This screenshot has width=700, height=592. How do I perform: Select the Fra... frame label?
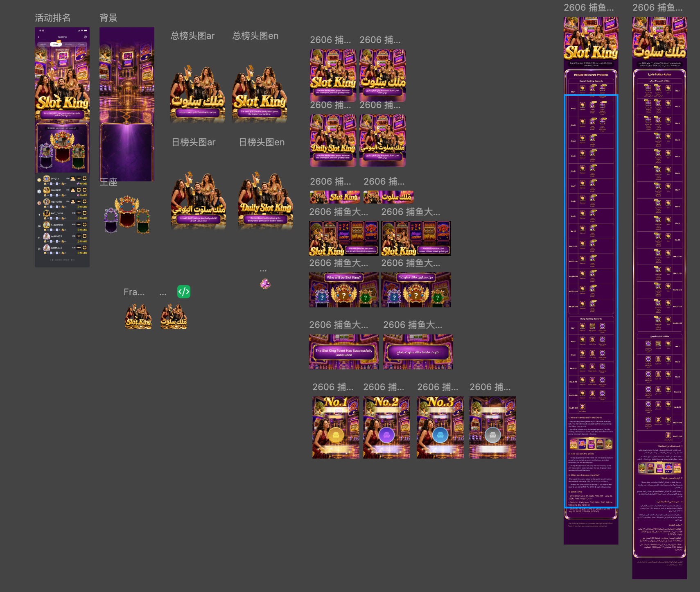pos(134,292)
